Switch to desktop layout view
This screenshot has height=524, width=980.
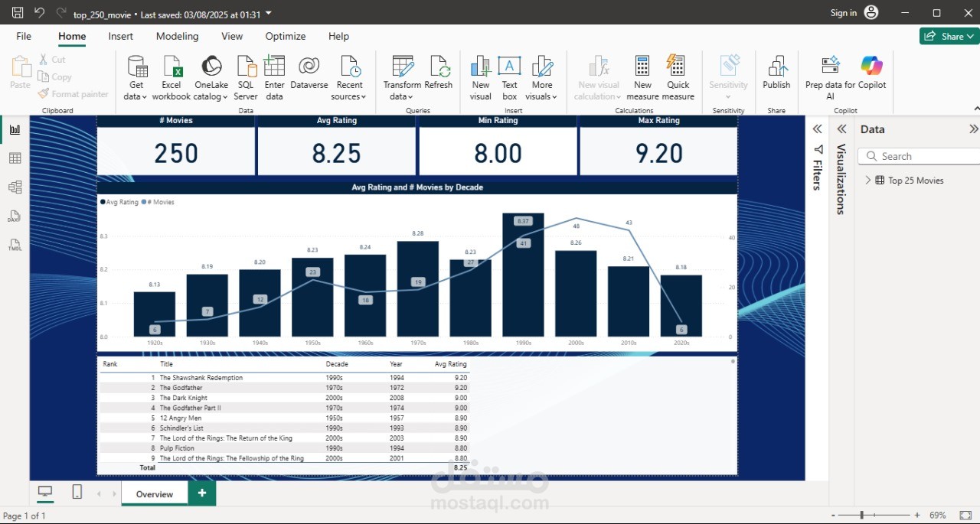pyautogui.click(x=45, y=492)
